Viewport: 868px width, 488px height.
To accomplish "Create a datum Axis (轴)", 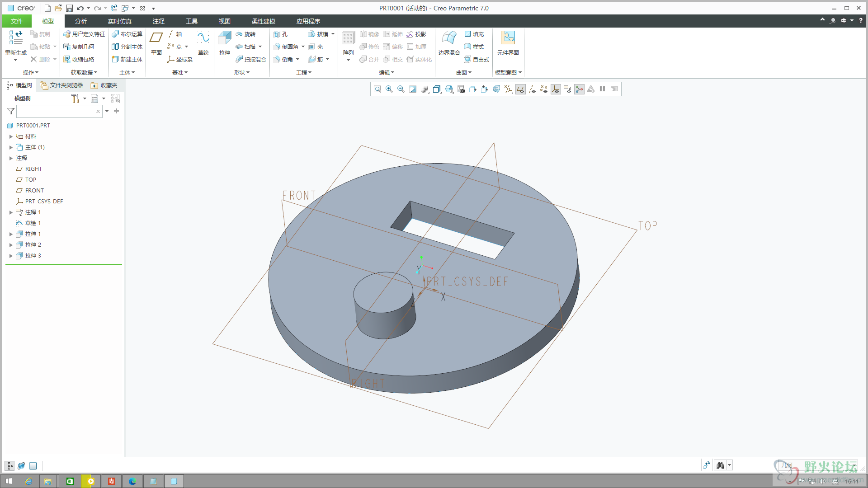I will [175, 34].
